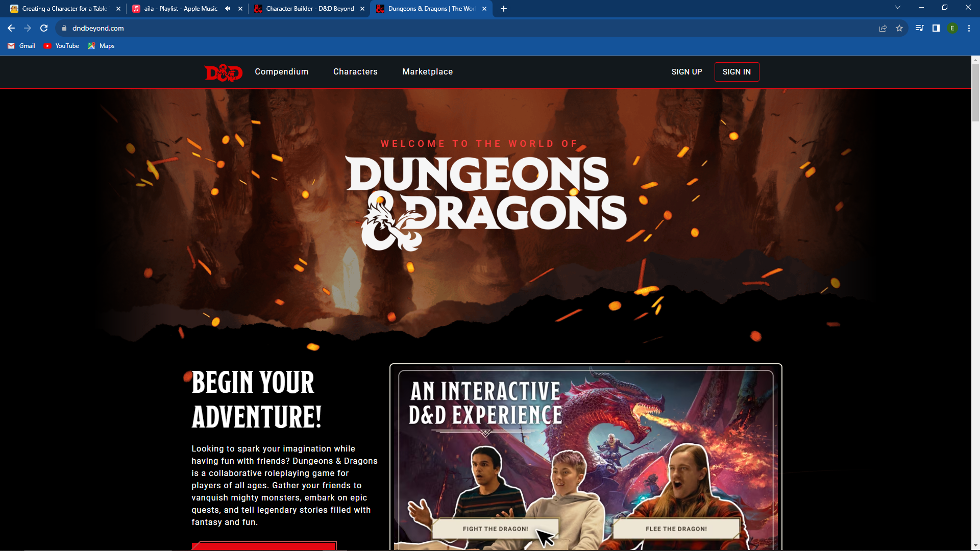980x551 pixels.
Task: Bookmark this page using the star icon
Action: 900,28
